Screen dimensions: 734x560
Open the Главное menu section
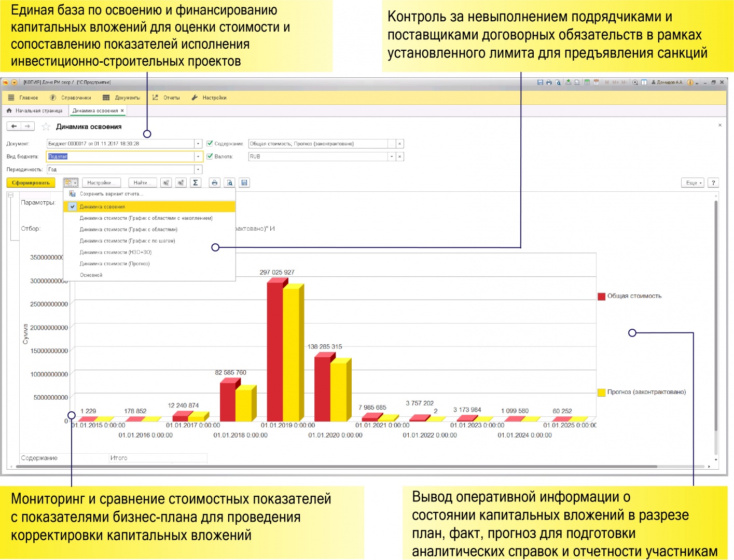click(x=23, y=97)
